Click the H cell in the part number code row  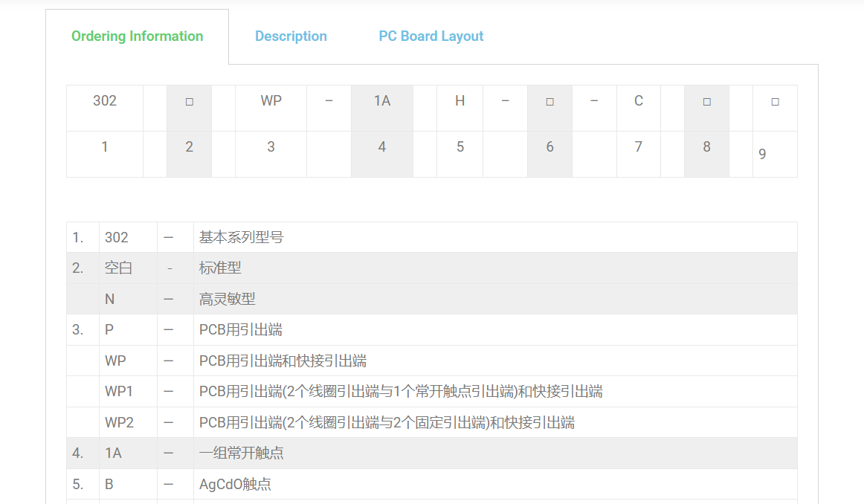coord(460,101)
